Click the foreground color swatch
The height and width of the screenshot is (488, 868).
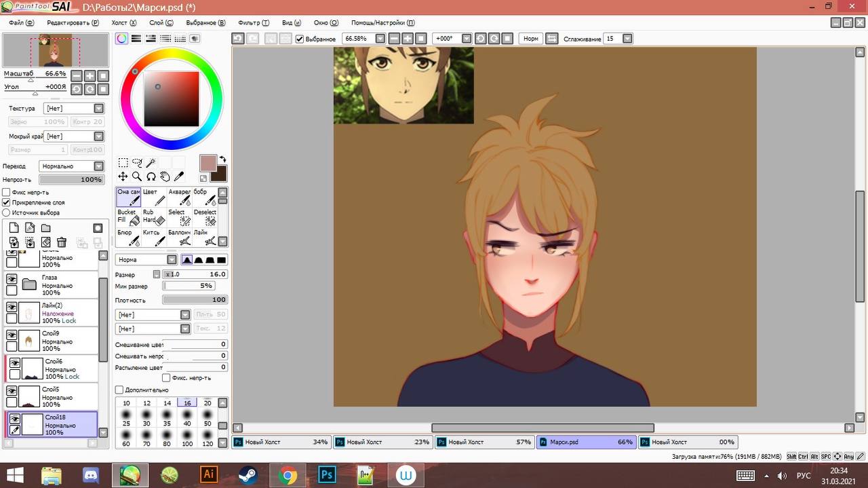(208, 163)
